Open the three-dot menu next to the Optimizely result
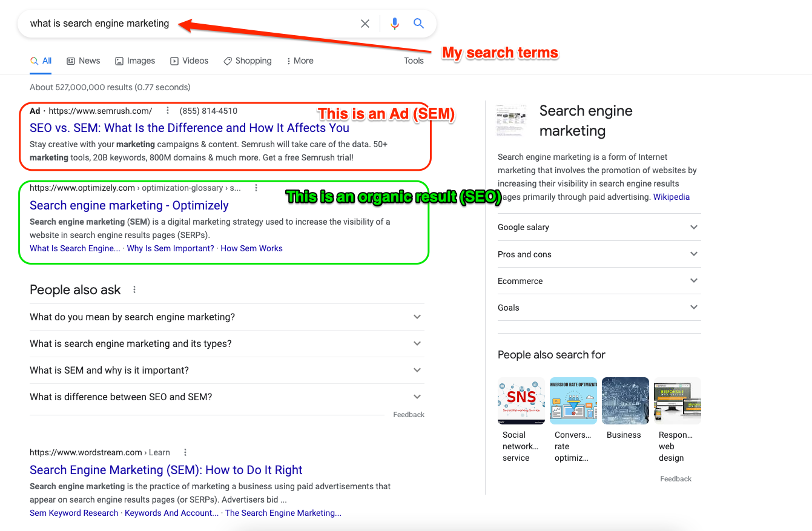Screen dimensions: 812x531 click(x=256, y=188)
